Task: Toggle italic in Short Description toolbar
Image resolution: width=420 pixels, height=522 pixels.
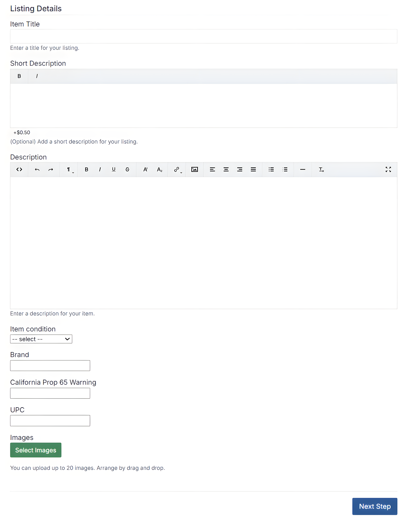Action: tap(37, 76)
